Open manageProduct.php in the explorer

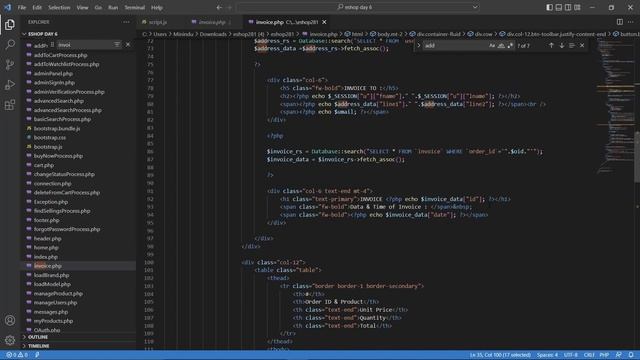tap(58, 293)
